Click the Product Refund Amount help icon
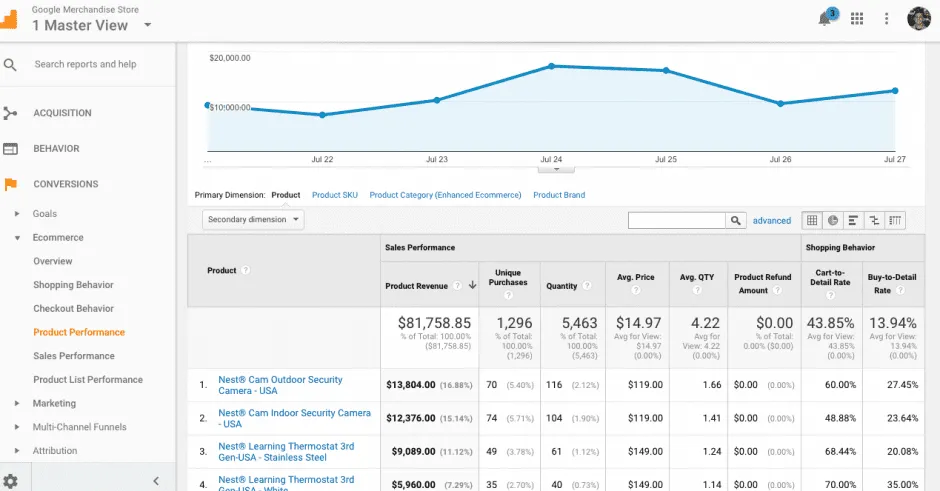Image resolution: width=940 pixels, height=491 pixels. point(777,290)
